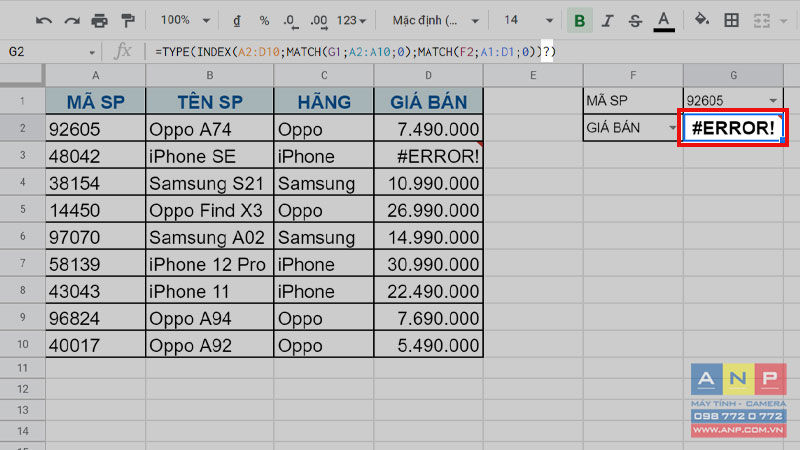Open dropdown in cell F2 GIÁ BÁN
The image size is (800, 450).
(x=672, y=128)
